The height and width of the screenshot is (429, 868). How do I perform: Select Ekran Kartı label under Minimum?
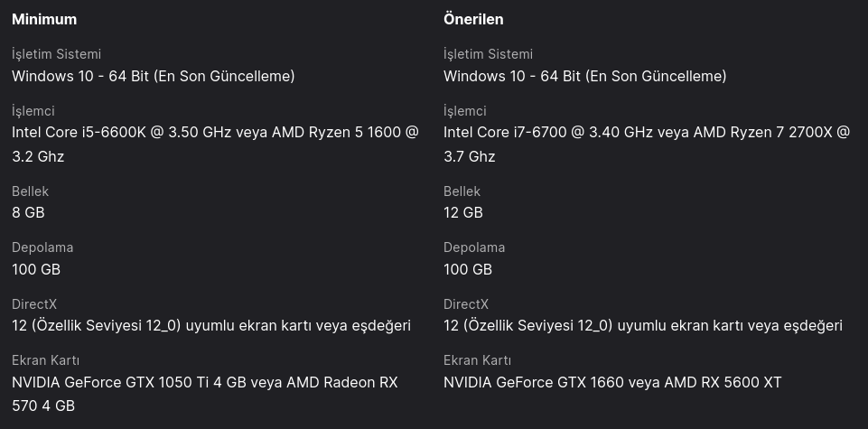(x=45, y=360)
